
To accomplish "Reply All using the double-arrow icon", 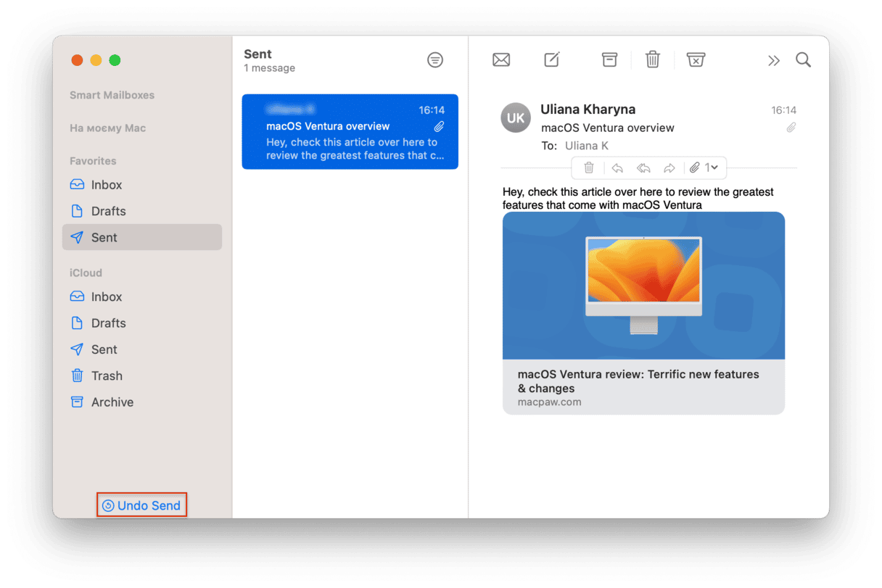I will pyautogui.click(x=643, y=167).
